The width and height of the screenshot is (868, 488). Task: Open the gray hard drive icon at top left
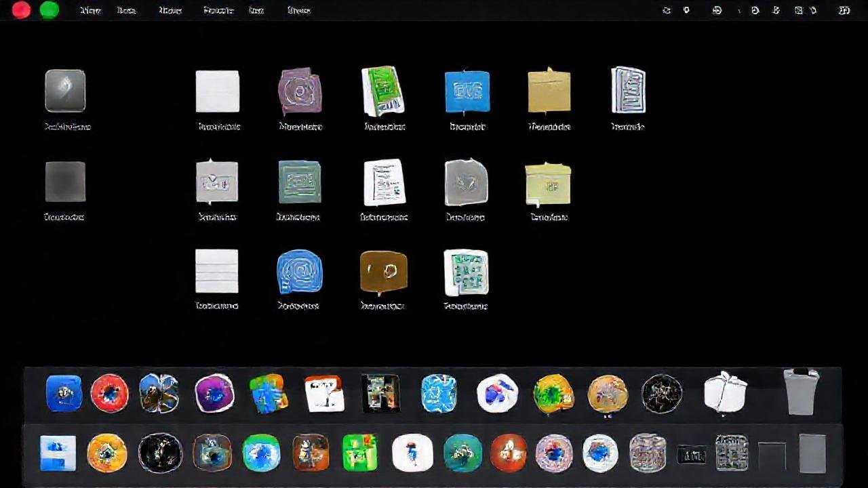click(64, 91)
